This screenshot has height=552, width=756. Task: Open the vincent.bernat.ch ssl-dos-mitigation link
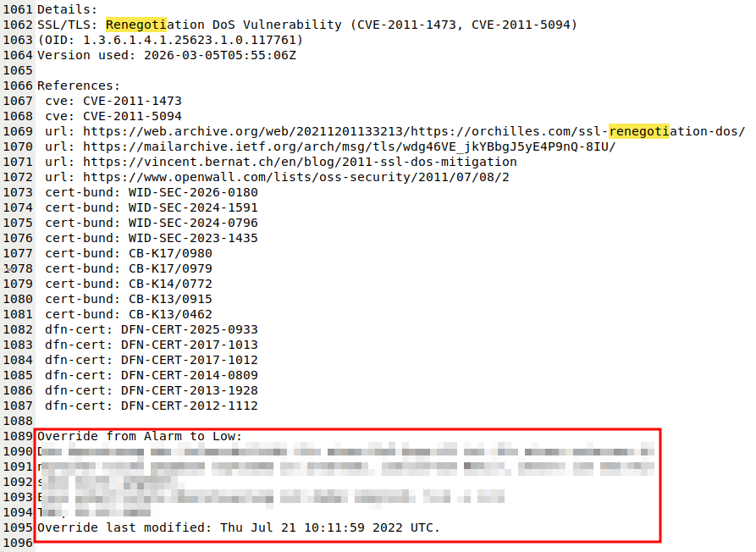pos(300,162)
